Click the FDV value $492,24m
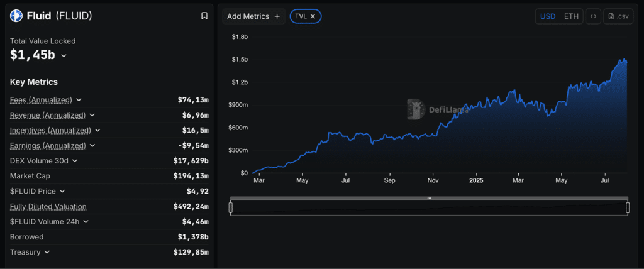 point(191,206)
